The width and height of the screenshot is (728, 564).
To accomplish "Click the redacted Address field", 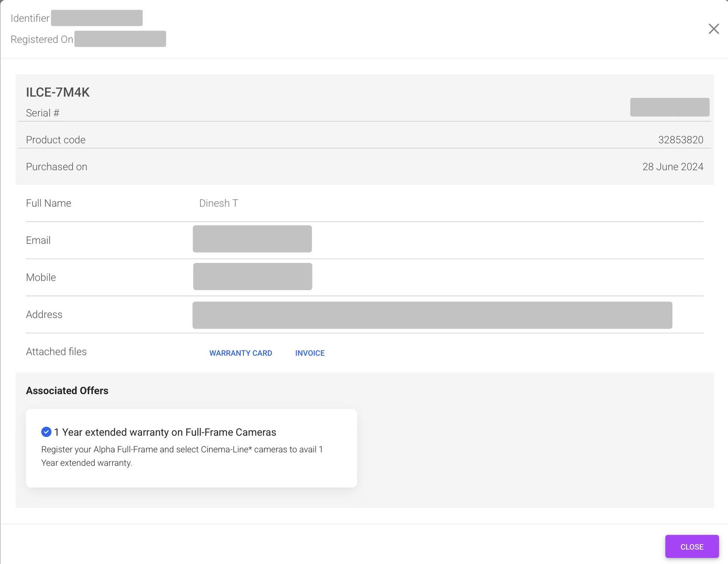I will coord(432,315).
